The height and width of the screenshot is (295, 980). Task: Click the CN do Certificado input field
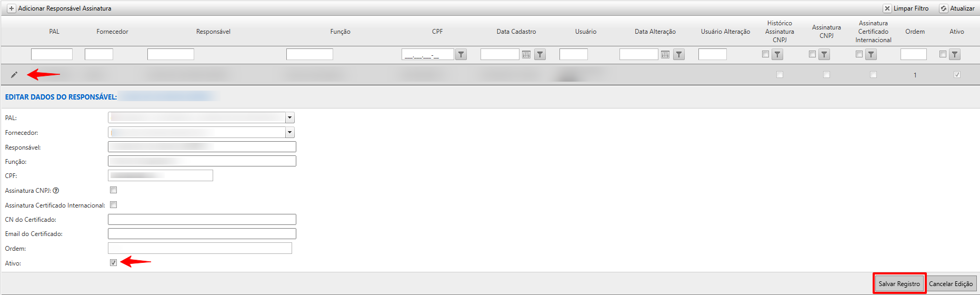point(202,219)
